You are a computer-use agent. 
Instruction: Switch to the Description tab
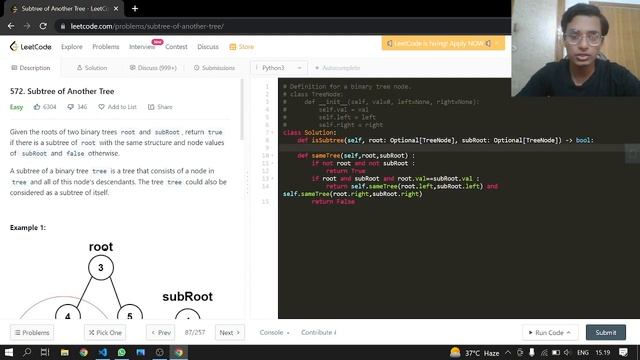coord(31,68)
